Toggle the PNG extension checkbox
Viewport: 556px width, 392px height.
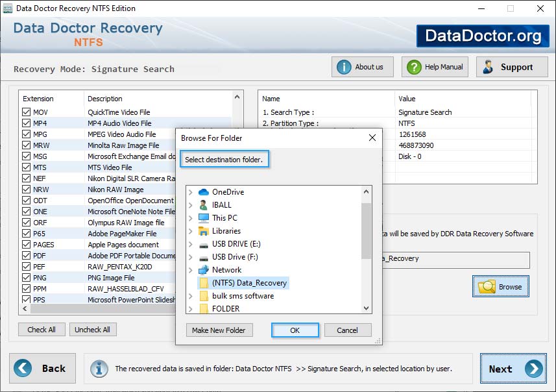(26, 277)
